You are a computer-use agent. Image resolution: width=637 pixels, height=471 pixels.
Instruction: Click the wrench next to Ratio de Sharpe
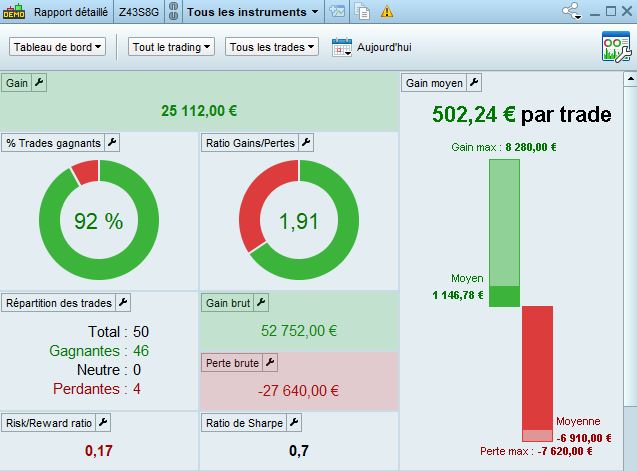pyautogui.click(x=294, y=423)
